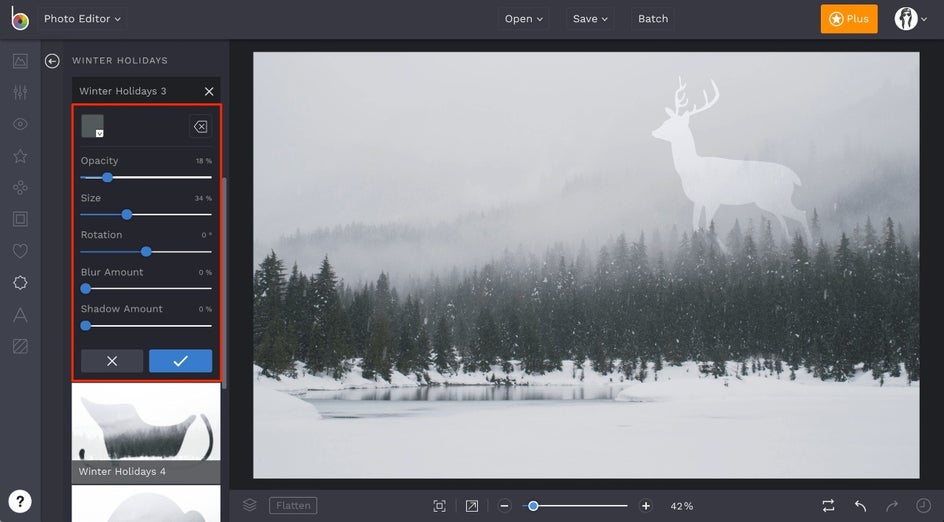Click the fullscreen expand icon
Viewport: 944px width, 522px height.
pyautogui.click(x=472, y=506)
